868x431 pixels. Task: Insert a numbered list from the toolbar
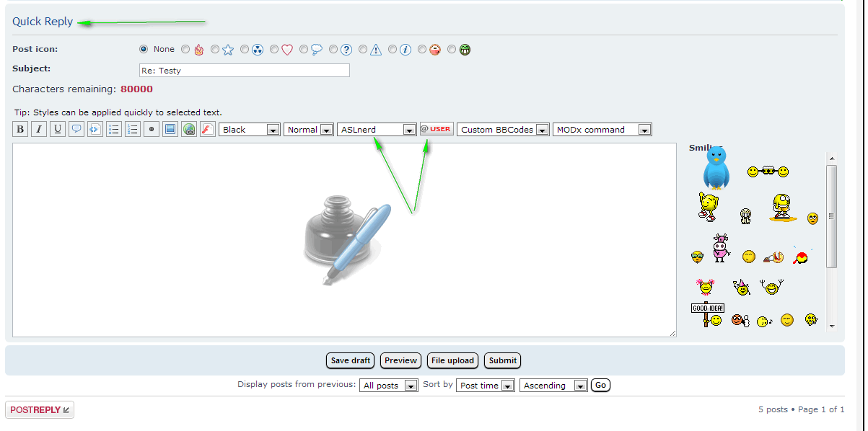pyautogui.click(x=133, y=130)
